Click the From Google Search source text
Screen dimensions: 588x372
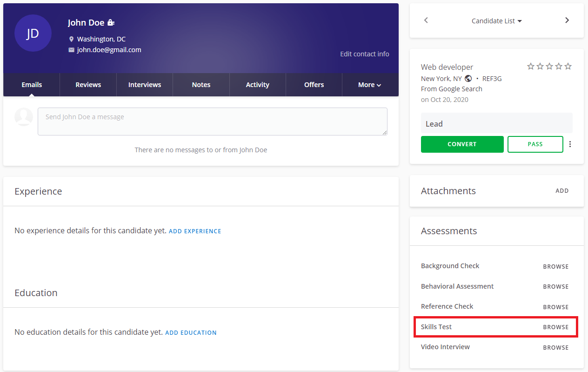coord(452,89)
